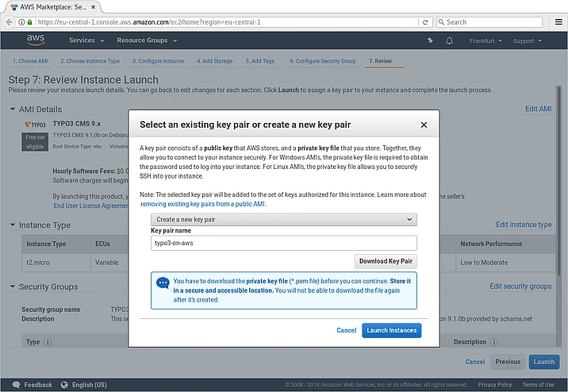Switch to '6. Configure Security Group' step

[322, 61]
